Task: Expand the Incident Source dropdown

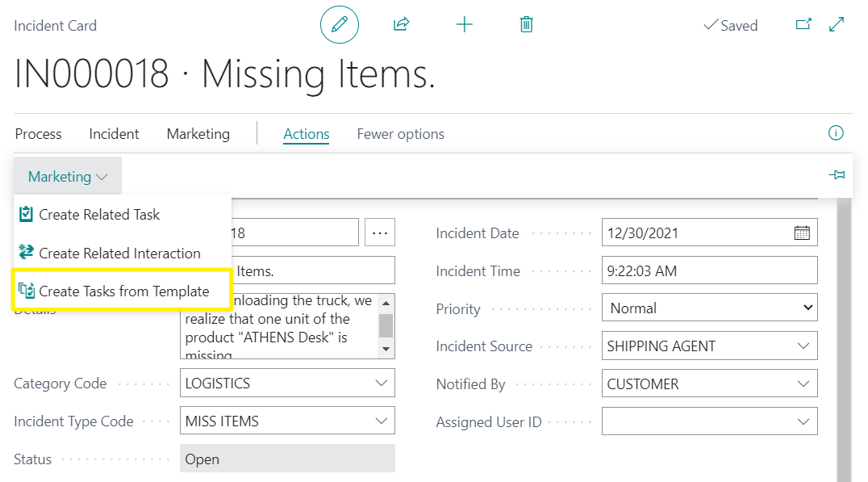Action: [807, 346]
